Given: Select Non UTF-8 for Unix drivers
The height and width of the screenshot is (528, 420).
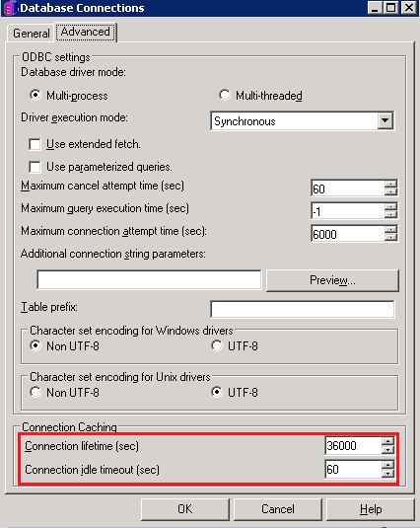Looking at the screenshot, I should (x=35, y=392).
